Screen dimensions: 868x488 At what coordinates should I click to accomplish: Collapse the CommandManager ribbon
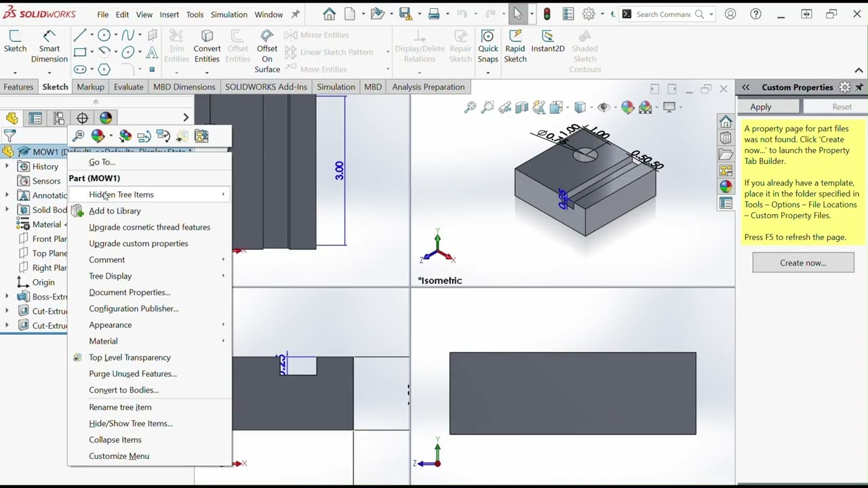(x=859, y=70)
